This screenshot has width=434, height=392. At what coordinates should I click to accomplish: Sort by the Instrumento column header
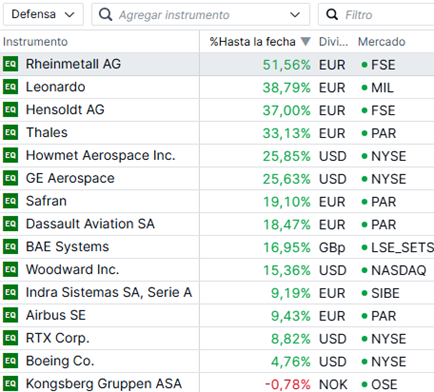pos(35,42)
